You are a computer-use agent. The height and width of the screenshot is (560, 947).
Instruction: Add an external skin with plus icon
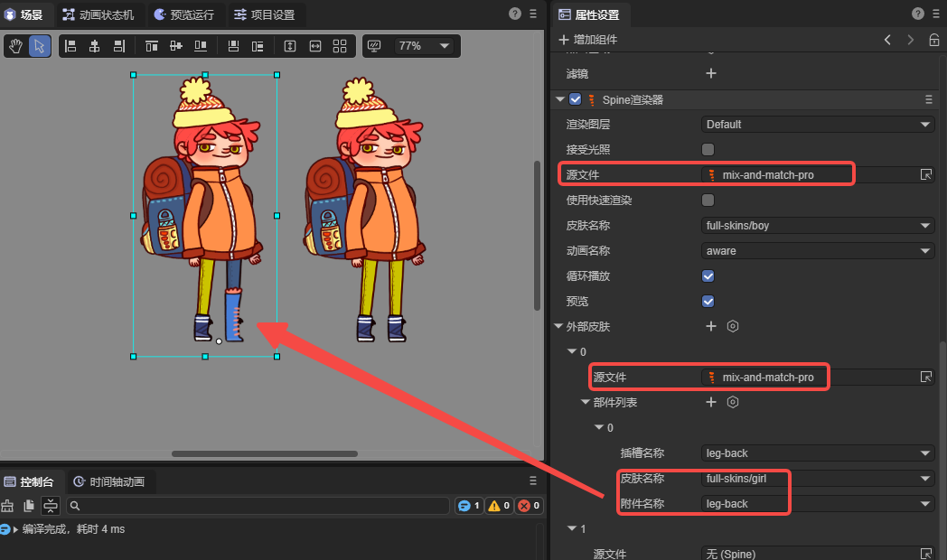710,326
